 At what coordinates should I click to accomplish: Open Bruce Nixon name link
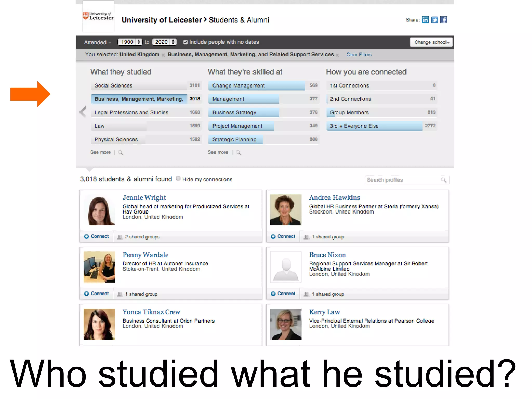[327, 255]
